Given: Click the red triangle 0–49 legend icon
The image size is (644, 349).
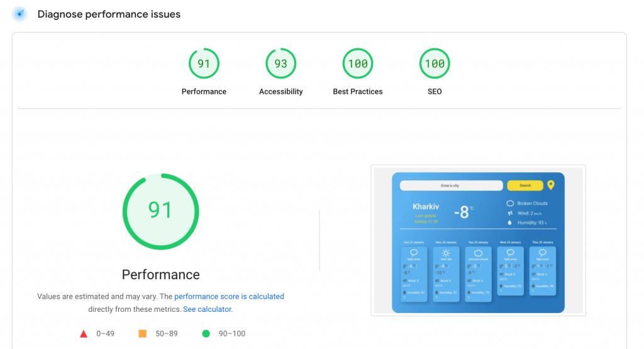Looking at the screenshot, I should pyautogui.click(x=84, y=334).
